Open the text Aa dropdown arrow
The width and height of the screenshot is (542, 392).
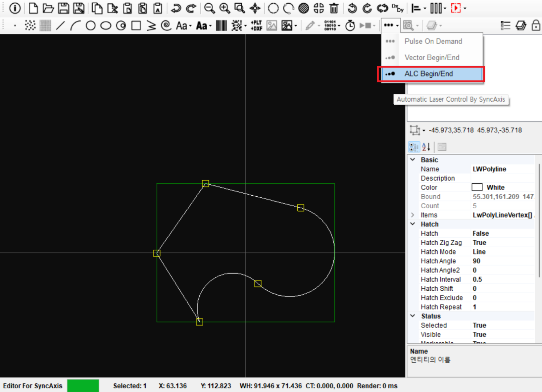(190, 26)
